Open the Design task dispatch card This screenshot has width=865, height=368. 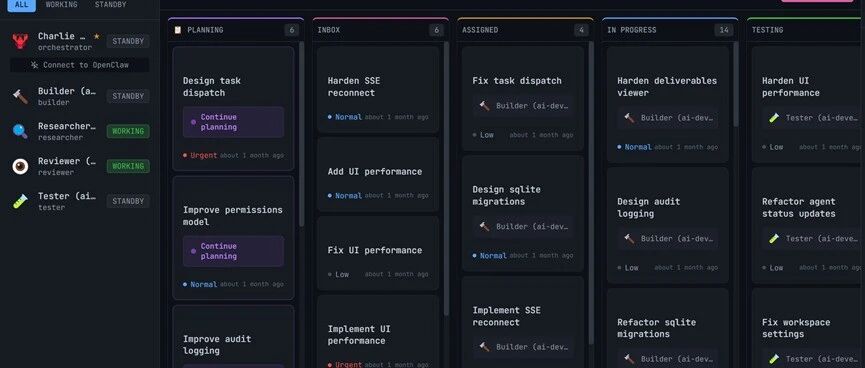[x=233, y=109]
